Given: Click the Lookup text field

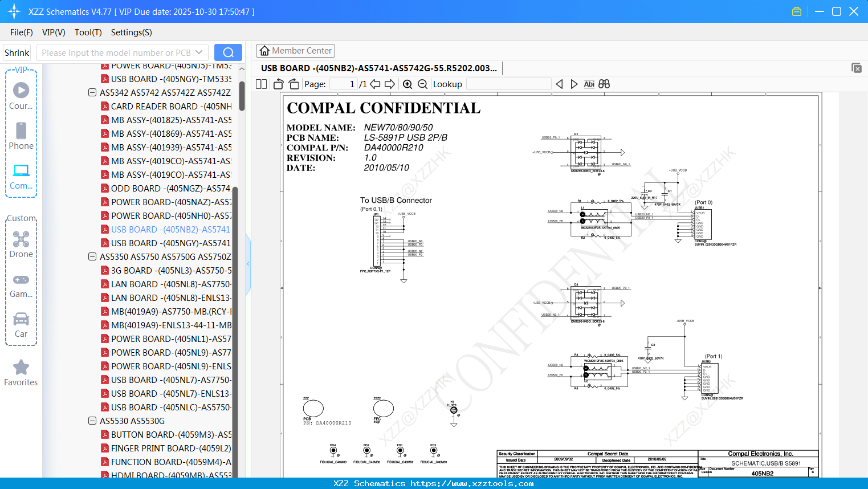Looking at the screenshot, I should click(508, 84).
